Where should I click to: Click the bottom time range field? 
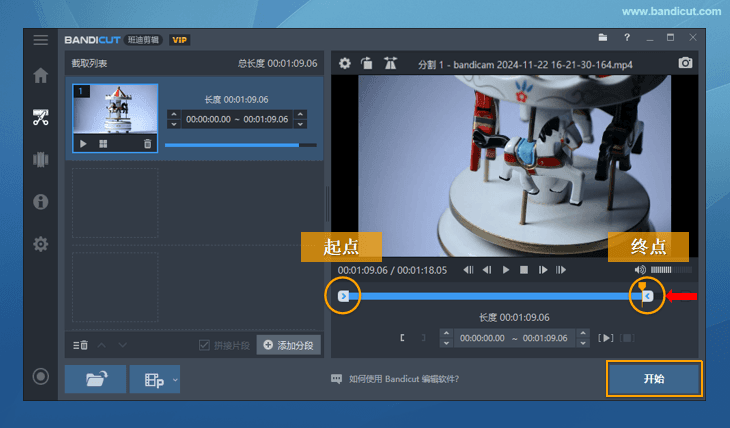[x=514, y=338]
